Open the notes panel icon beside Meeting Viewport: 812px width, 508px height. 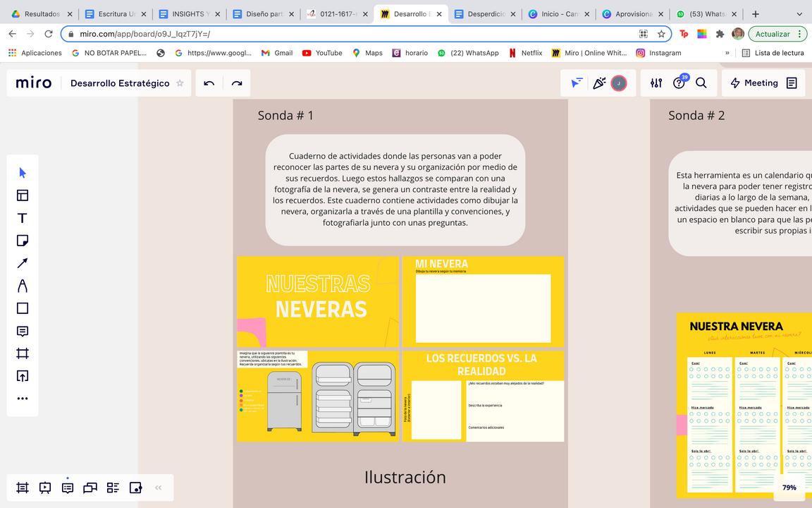pos(792,83)
